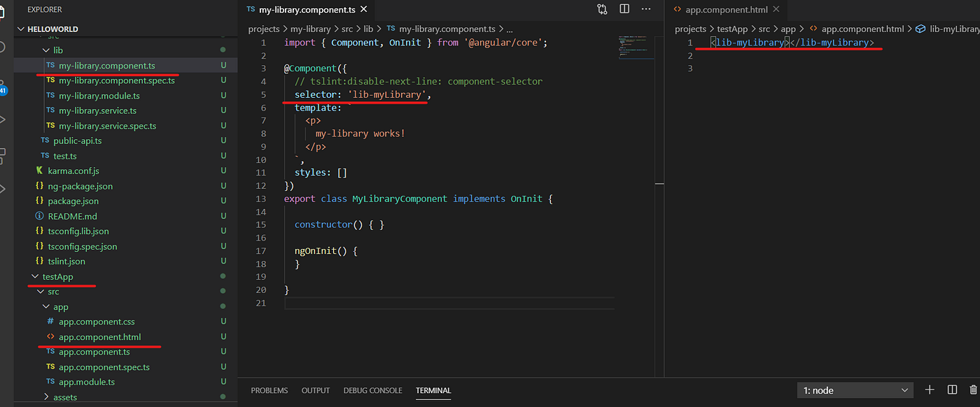Open the "1: node" terminal dropdown
This screenshot has height=407, width=980.
coord(855,390)
